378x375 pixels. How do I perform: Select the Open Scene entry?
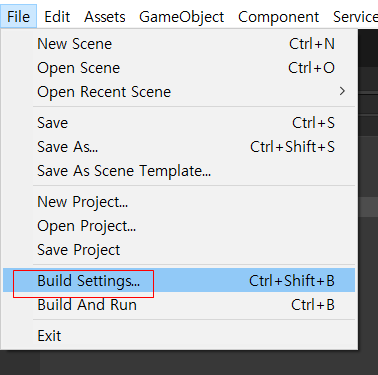tap(179, 68)
